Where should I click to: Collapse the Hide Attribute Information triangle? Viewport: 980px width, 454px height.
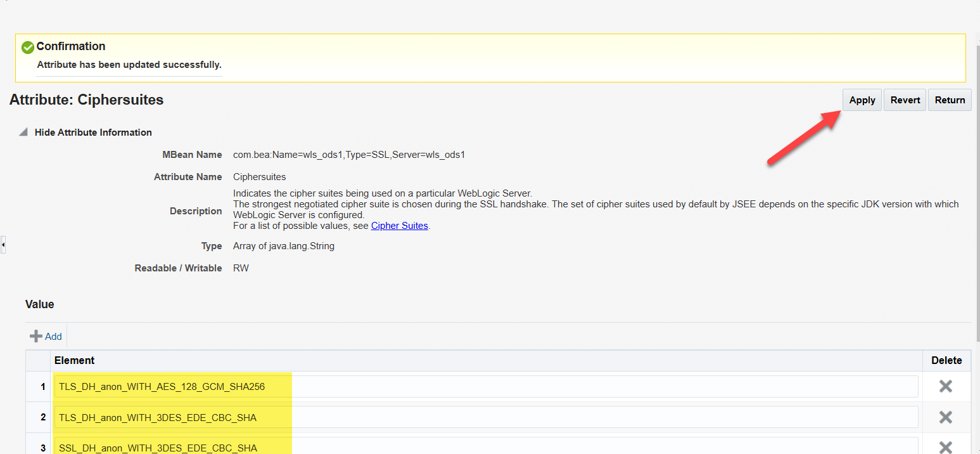[x=23, y=133]
